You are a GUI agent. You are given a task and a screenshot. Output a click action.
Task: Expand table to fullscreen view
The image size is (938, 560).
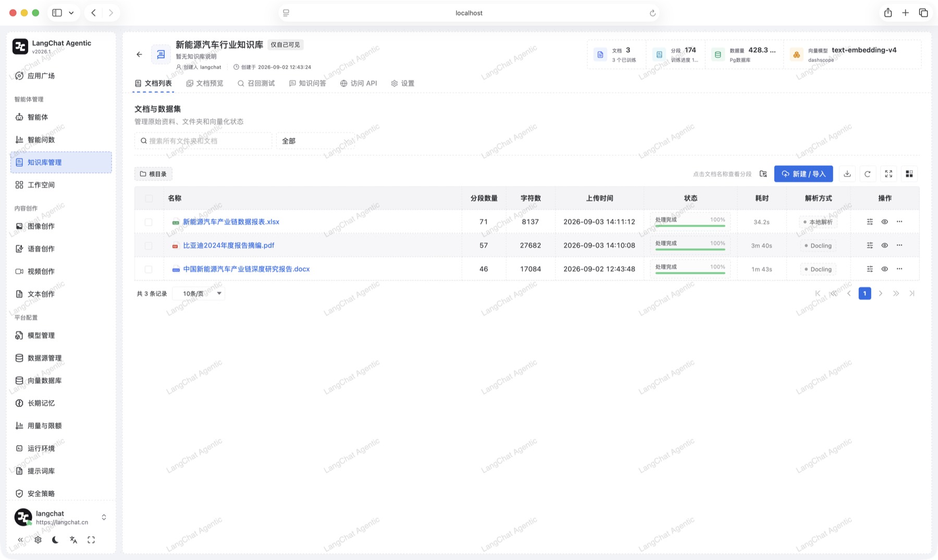pyautogui.click(x=888, y=174)
